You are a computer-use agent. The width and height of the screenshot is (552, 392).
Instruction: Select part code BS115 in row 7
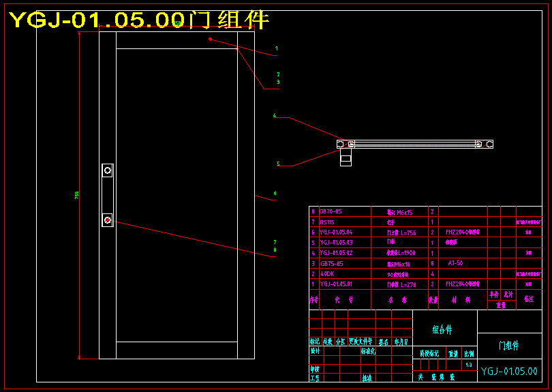(x=327, y=222)
